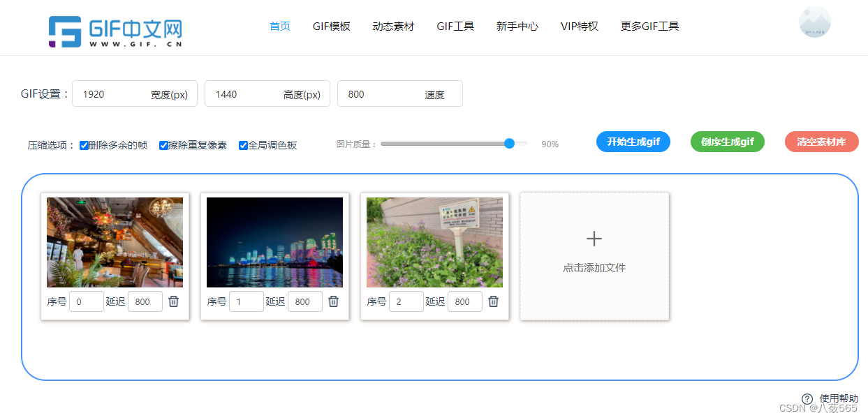Open the 新手中心 nav item
Screen dimensions: 868x420
point(517,27)
